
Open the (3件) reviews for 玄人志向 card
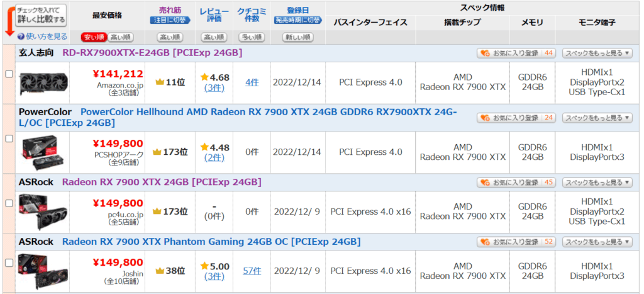pos(214,87)
